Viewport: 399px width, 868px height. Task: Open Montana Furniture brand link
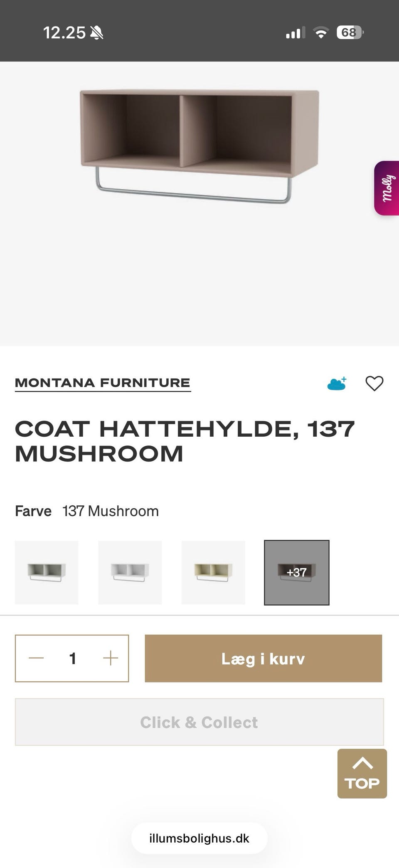[103, 383]
